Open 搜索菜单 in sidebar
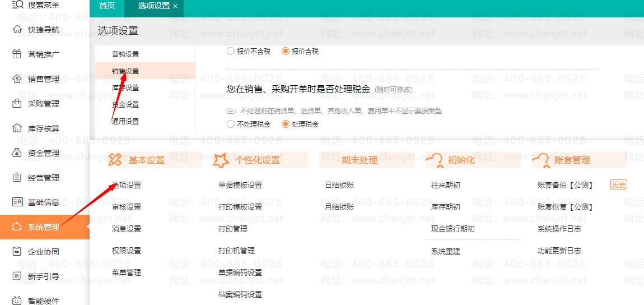The width and height of the screenshot is (644, 305). tap(44, 6)
